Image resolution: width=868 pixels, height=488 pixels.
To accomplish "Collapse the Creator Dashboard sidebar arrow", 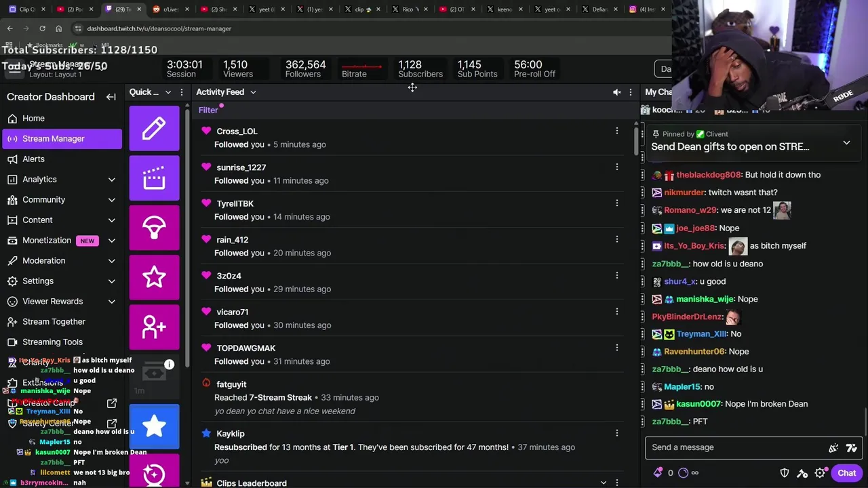I will pos(111,97).
